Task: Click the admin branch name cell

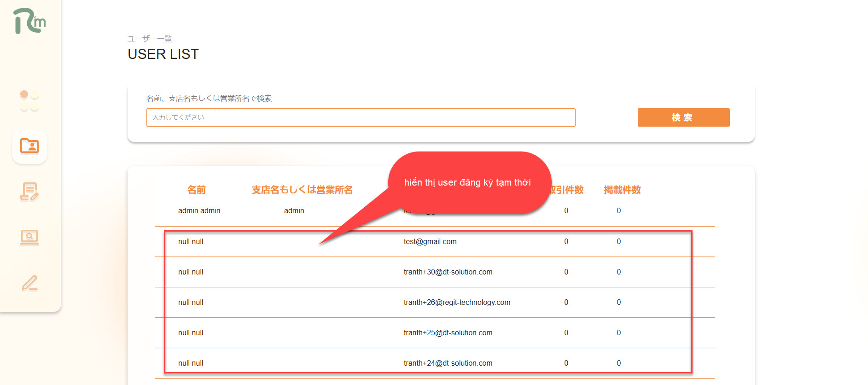Action: (294, 210)
